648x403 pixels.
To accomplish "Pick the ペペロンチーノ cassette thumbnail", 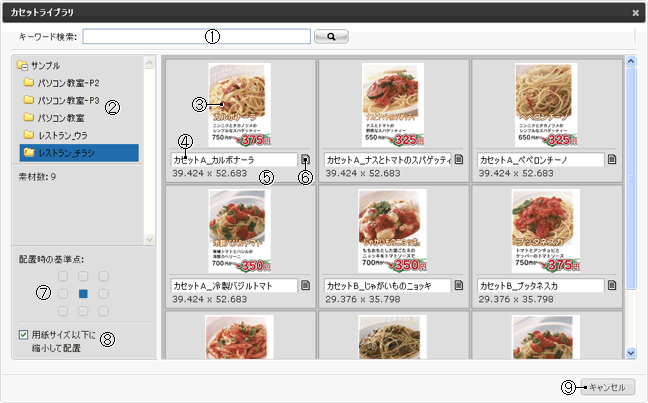I will pyautogui.click(x=546, y=105).
